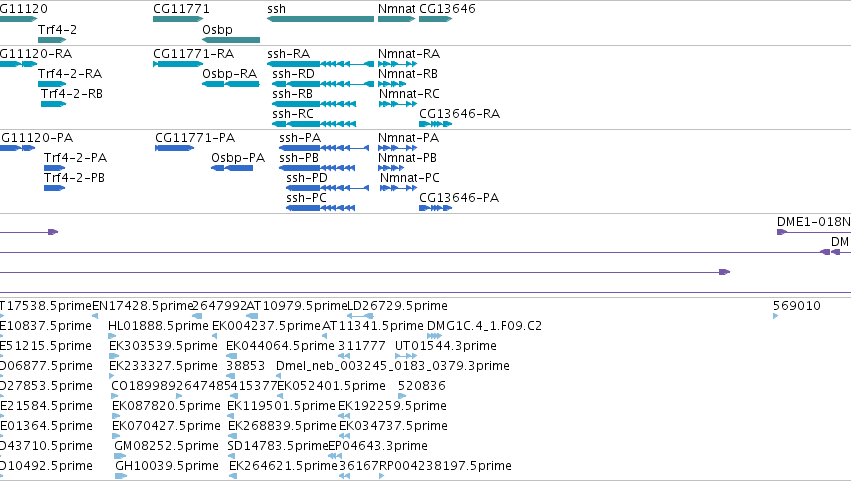Select the HL01888.5prime EST label

point(158,326)
